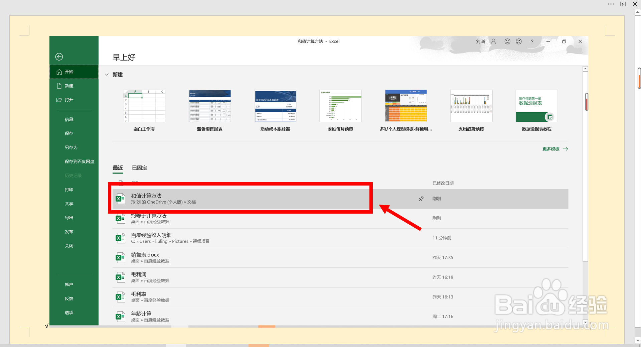Click three dots menu in outer window
This screenshot has width=644, height=347.
pyautogui.click(x=611, y=4)
